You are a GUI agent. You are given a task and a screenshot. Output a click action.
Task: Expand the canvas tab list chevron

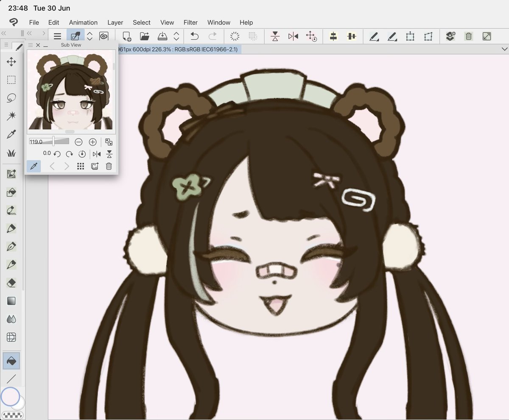click(x=504, y=50)
